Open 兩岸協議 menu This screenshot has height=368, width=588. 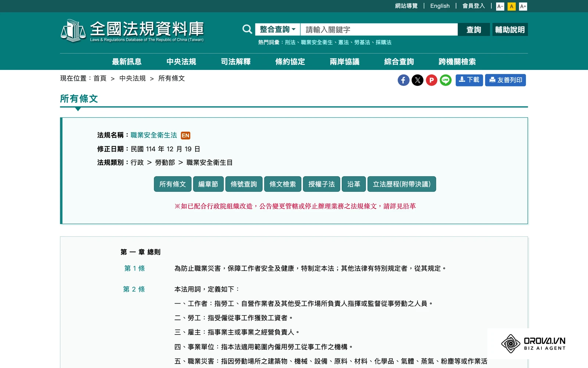click(x=344, y=61)
